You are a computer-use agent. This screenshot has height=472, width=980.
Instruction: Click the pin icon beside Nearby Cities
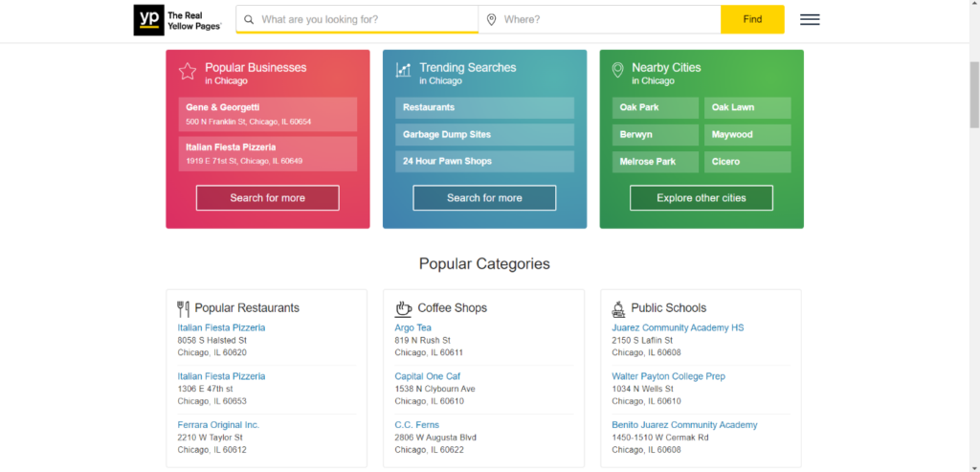617,70
